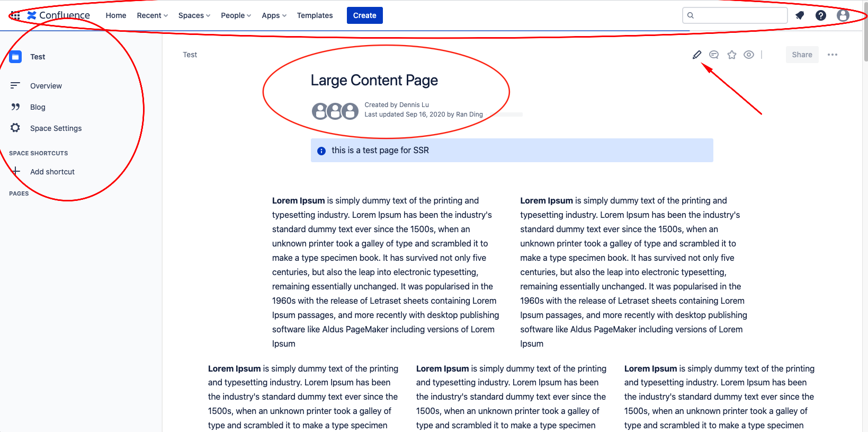Click the info icon in the blue panel
The height and width of the screenshot is (432, 868).
tap(321, 151)
